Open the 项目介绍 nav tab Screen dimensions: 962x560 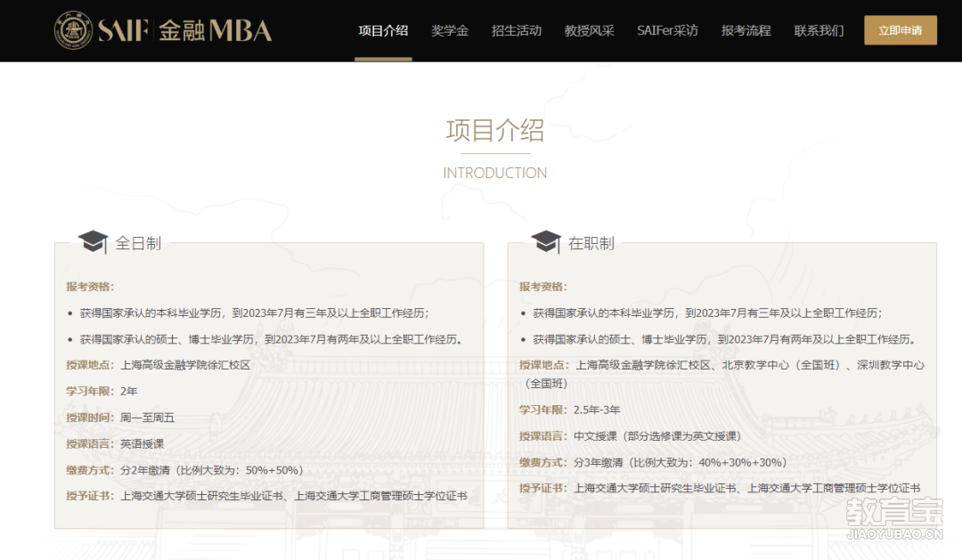pyautogui.click(x=383, y=30)
